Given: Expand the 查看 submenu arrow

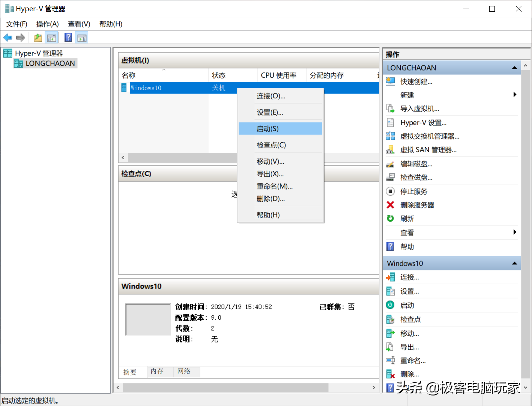Looking at the screenshot, I should [515, 232].
